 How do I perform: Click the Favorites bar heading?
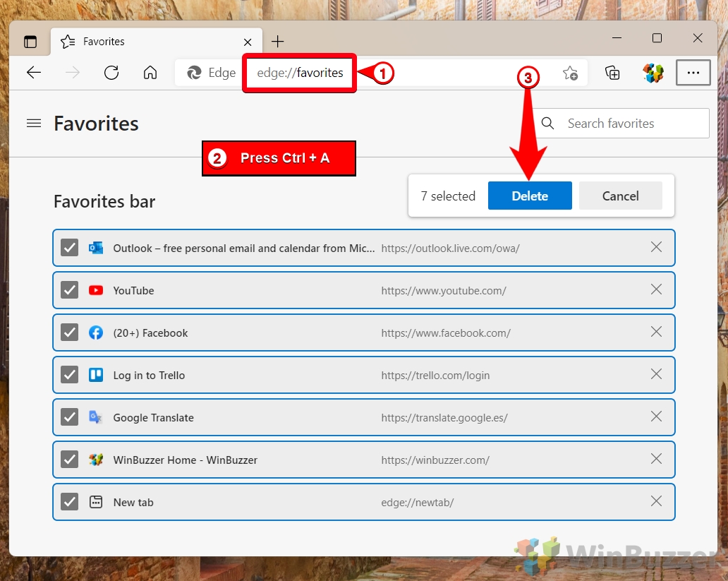click(104, 201)
